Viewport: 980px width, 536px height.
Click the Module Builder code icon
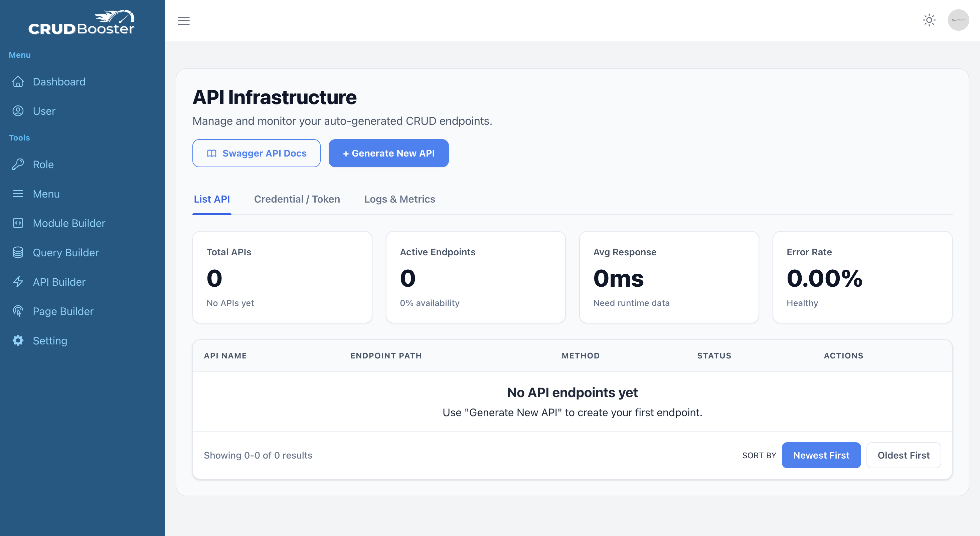tap(18, 223)
